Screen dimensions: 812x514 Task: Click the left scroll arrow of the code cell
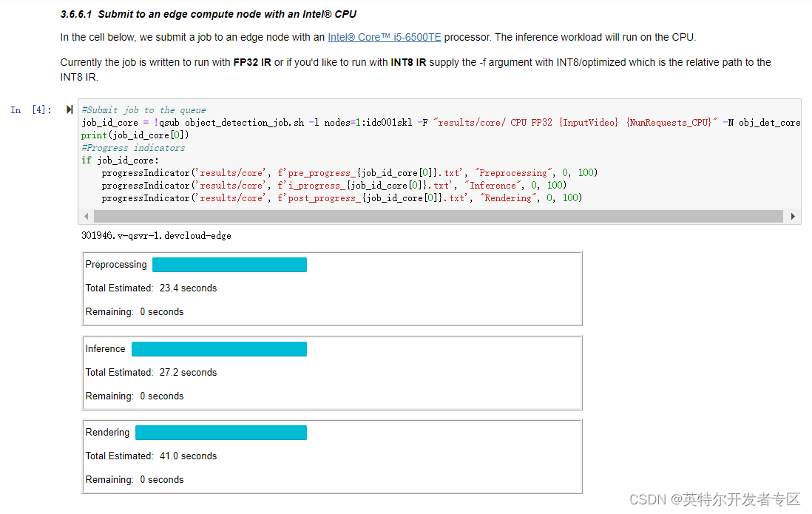(x=86, y=216)
